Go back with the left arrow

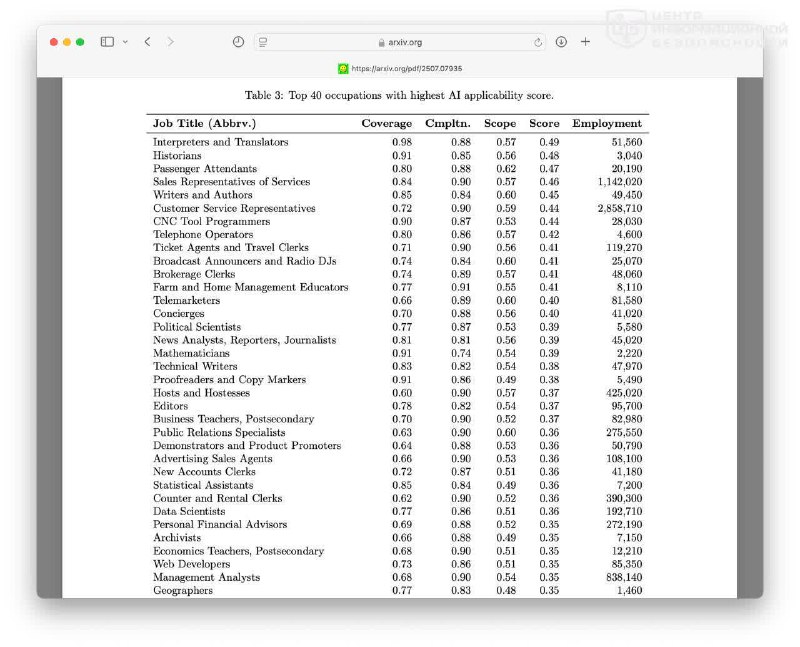(147, 42)
